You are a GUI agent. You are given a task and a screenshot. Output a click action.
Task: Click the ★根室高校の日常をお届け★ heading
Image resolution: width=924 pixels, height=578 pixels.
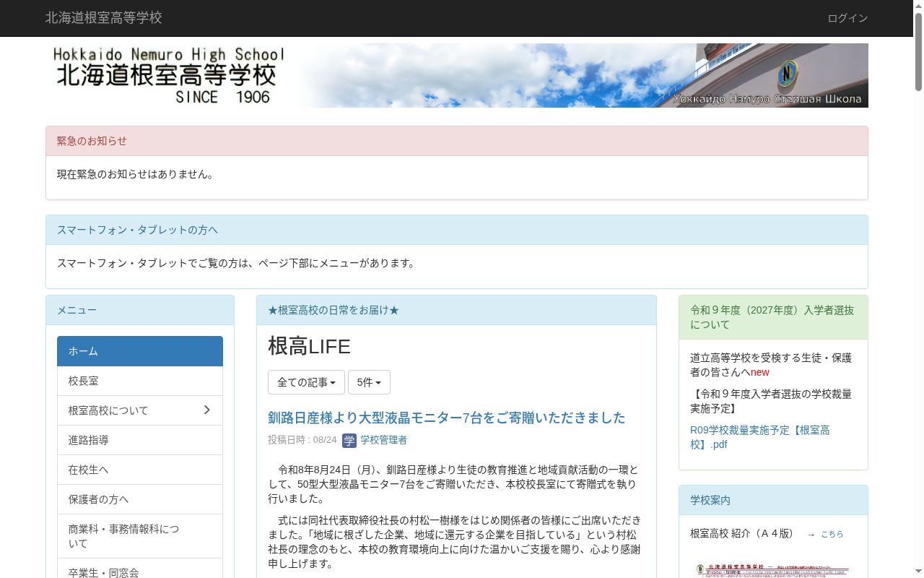(x=457, y=310)
